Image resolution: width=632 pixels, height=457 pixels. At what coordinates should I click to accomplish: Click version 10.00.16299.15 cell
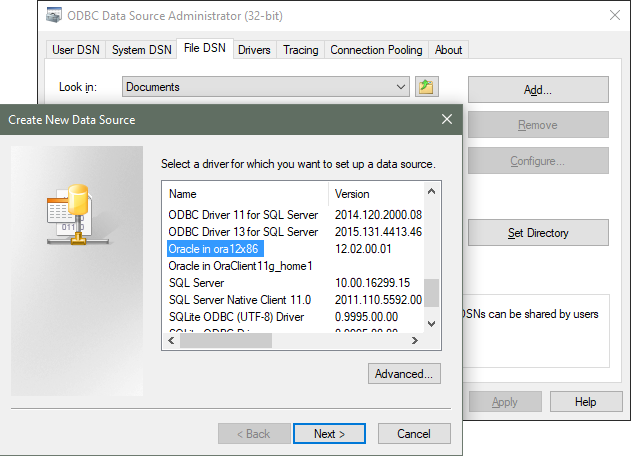372,283
